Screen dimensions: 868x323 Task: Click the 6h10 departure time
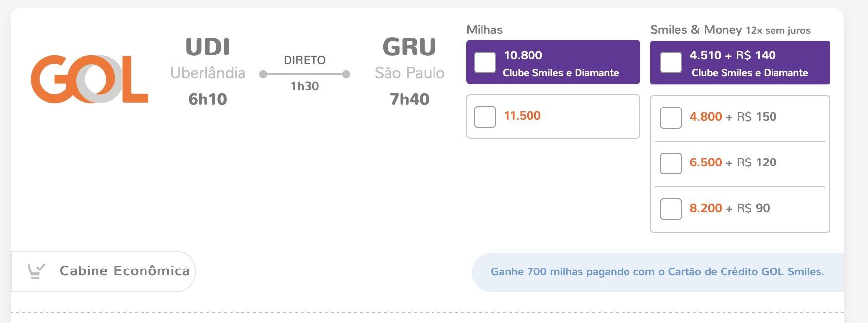207,99
